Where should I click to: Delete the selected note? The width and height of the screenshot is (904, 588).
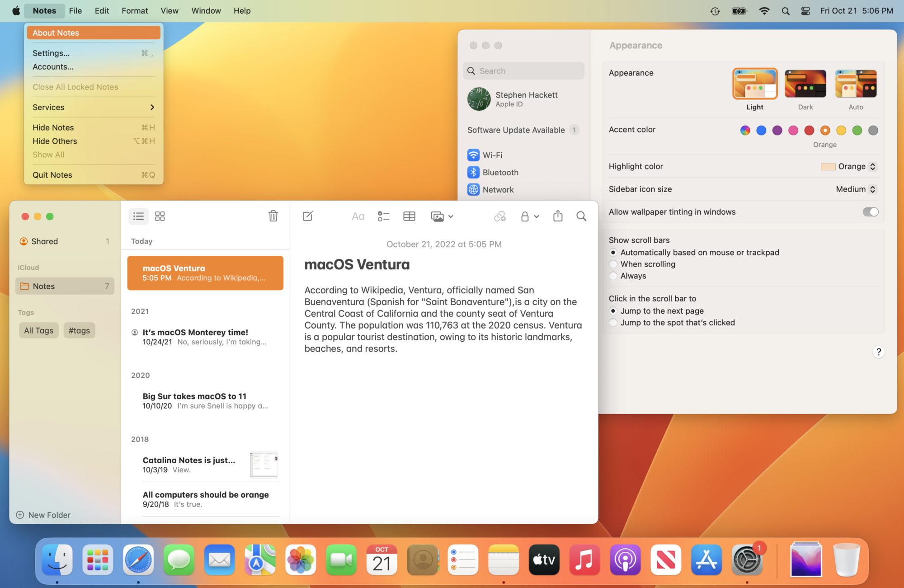point(273,216)
